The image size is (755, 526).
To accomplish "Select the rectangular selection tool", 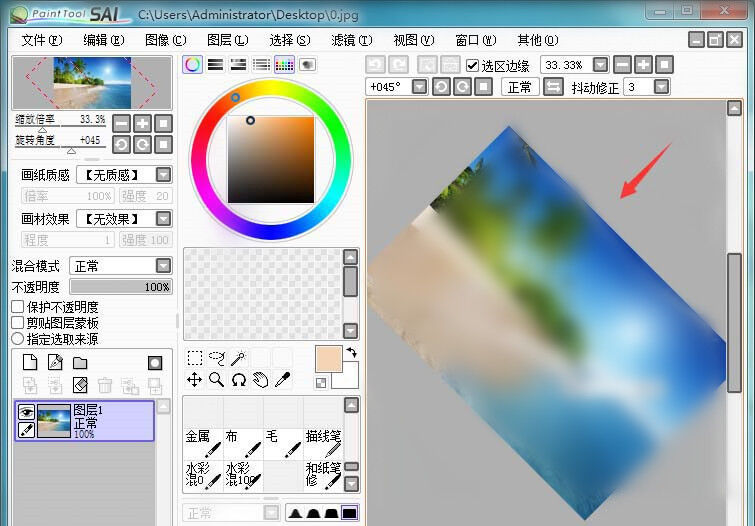I will pos(195,358).
